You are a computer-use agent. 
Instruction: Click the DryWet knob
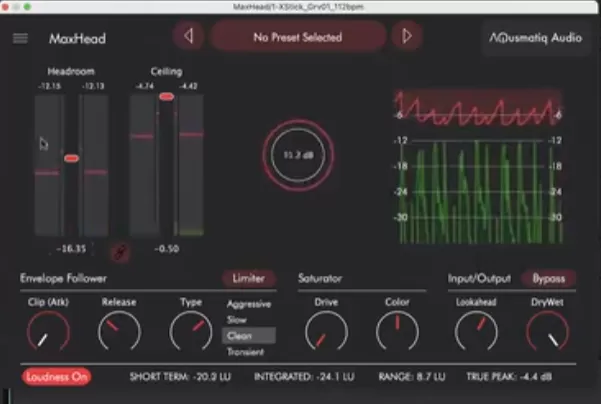coord(547,332)
